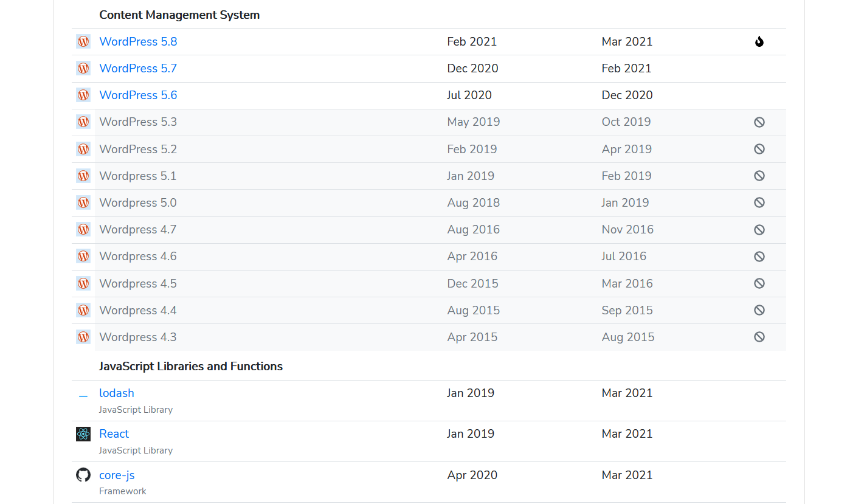Screen dimensions: 864x504
Task: Click the 'Feb 2021' date for WordPress 5.8
Action: [472, 41]
